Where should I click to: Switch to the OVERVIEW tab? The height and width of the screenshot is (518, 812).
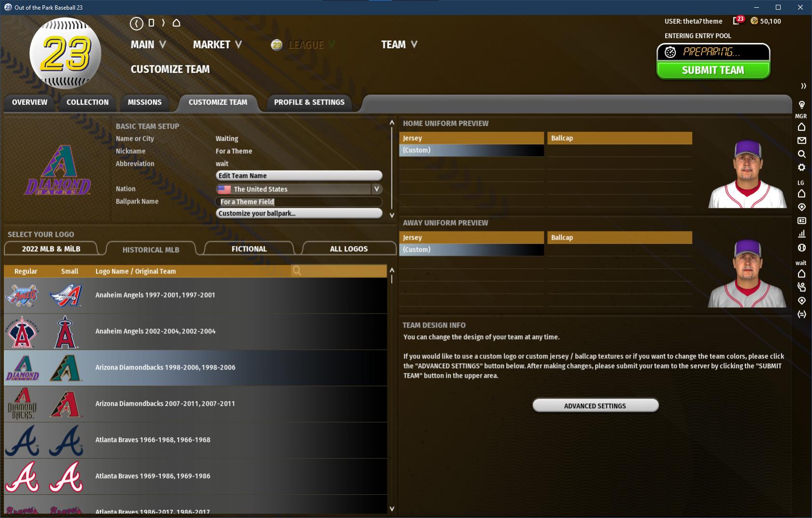point(30,102)
